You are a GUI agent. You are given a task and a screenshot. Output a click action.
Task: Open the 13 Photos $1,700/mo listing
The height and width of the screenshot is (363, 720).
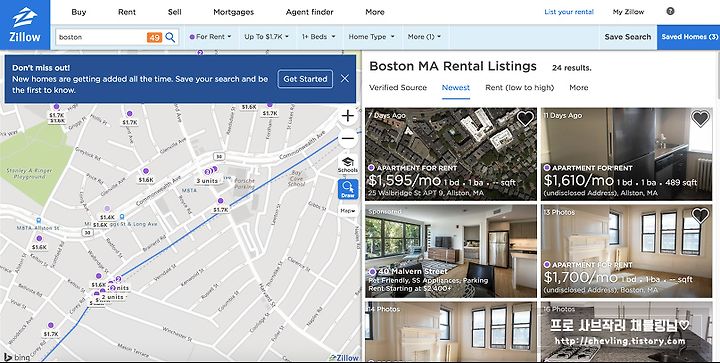tap(626, 251)
